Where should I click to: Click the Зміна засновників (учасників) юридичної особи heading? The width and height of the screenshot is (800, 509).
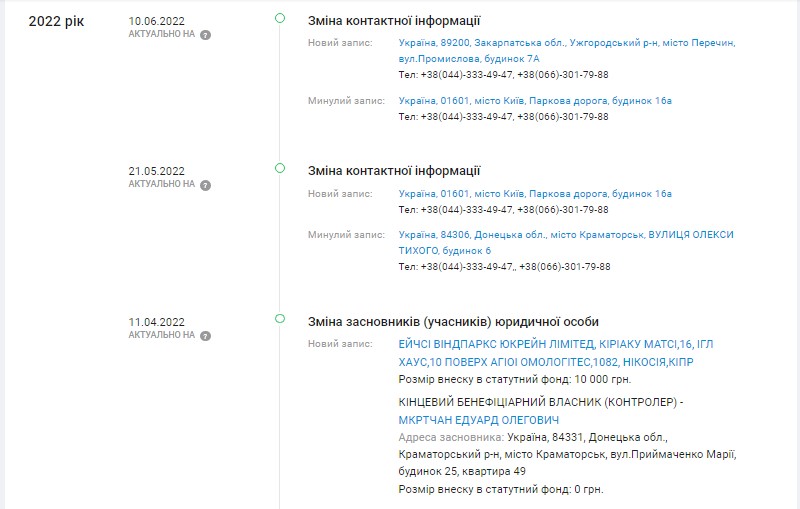pos(453,322)
